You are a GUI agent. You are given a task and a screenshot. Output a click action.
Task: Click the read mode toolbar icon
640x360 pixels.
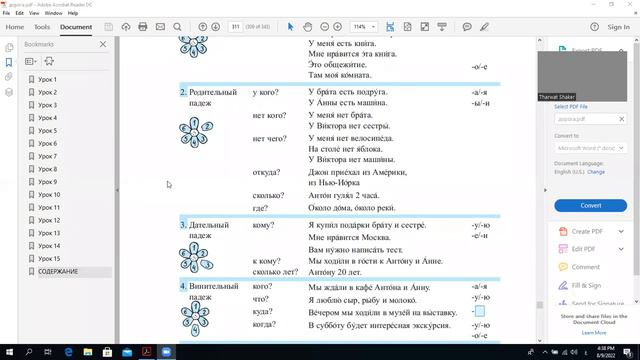coord(442,27)
